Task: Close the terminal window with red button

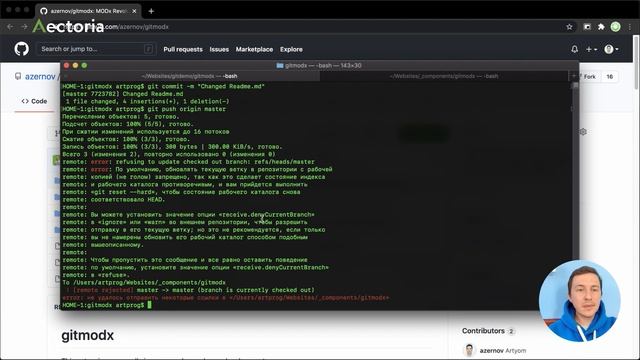Action: point(67,65)
